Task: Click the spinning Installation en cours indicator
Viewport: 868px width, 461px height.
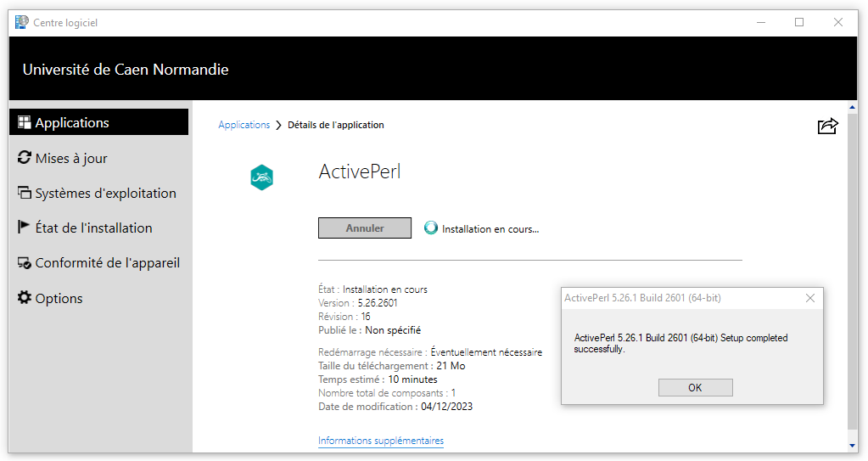Action: (x=431, y=228)
